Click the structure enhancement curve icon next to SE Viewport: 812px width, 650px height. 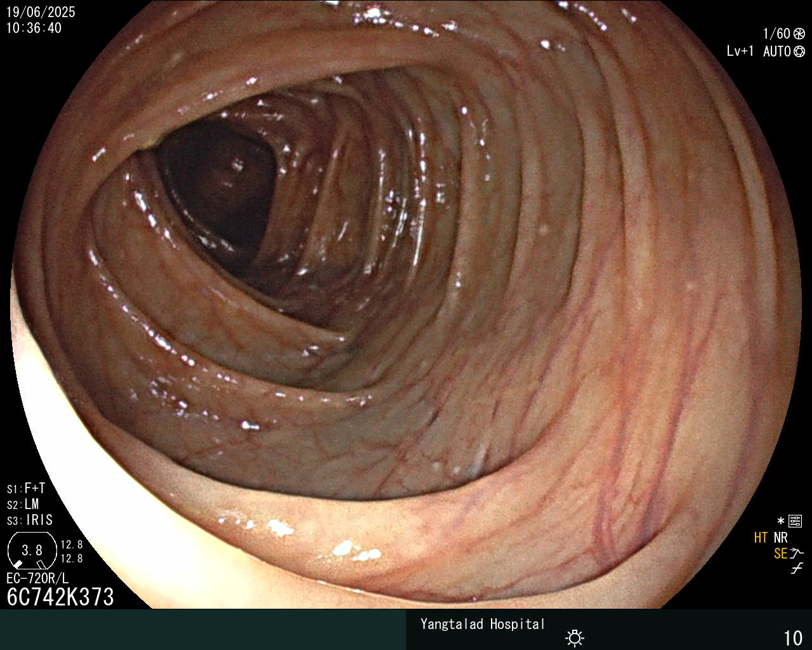[x=797, y=554]
